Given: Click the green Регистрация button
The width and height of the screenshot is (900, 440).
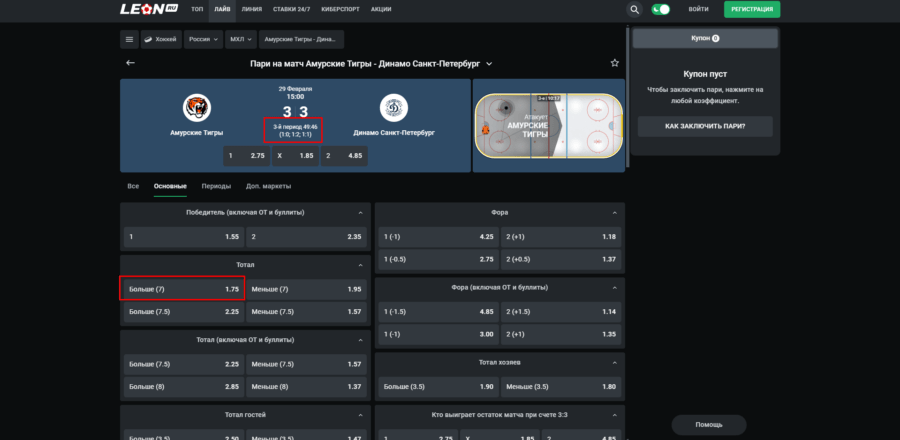Looking at the screenshot, I should pos(752,9).
